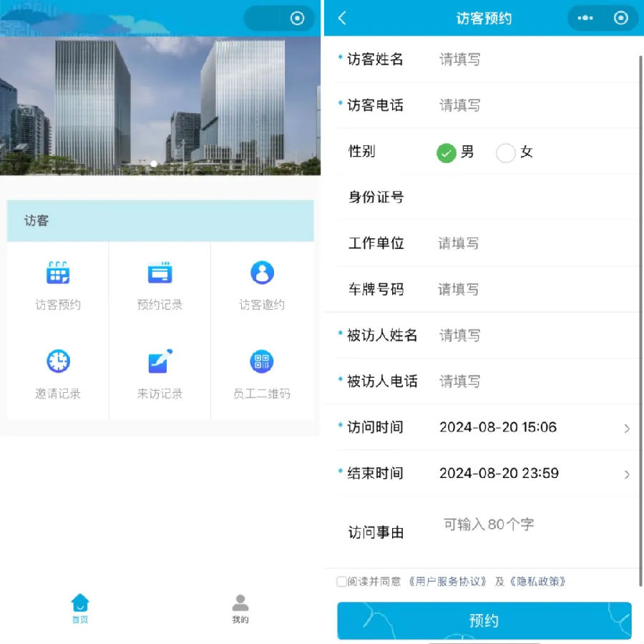Check the 阅读并同意 agreement checkbox

point(341,582)
